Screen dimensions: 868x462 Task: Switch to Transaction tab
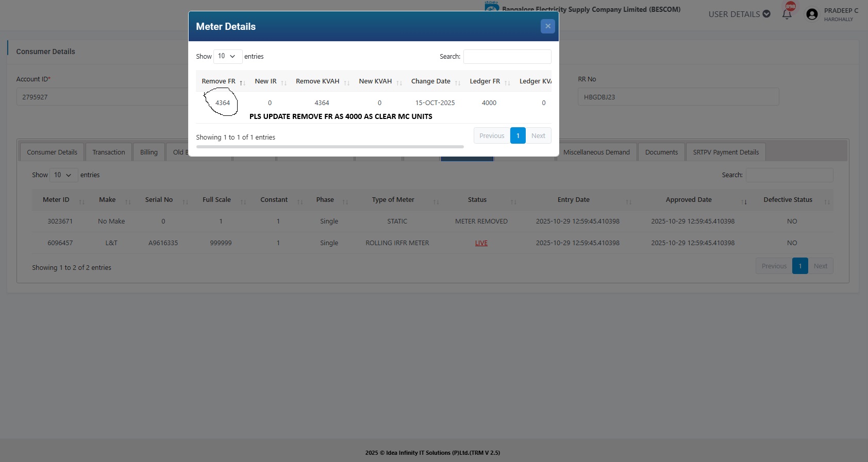(x=109, y=152)
